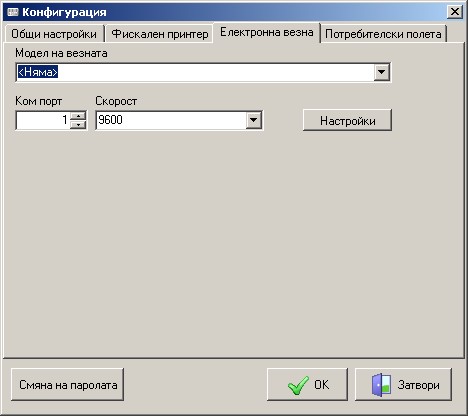Decrease the Ком порт value with down arrow
The height and width of the screenshot is (416, 468).
pyautogui.click(x=78, y=124)
